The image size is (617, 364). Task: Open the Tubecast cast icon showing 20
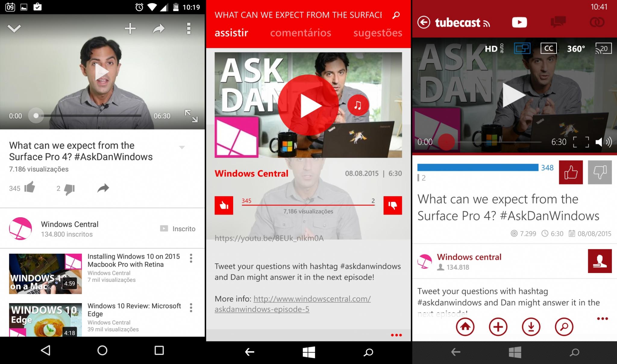(603, 49)
